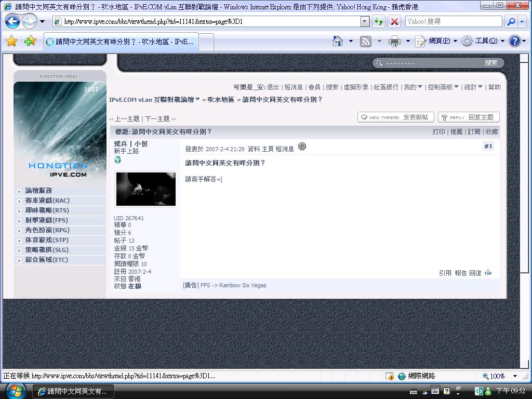Add to Favorites with green plus star
Image resolution: width=532 pixels, height=399 pixels.
click(30, 42)
